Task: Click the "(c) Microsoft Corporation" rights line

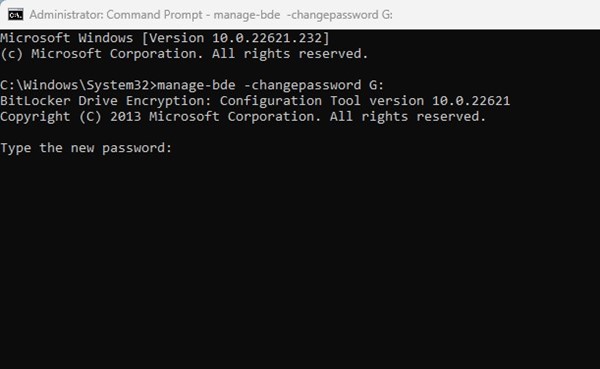Action: (184, 54)
